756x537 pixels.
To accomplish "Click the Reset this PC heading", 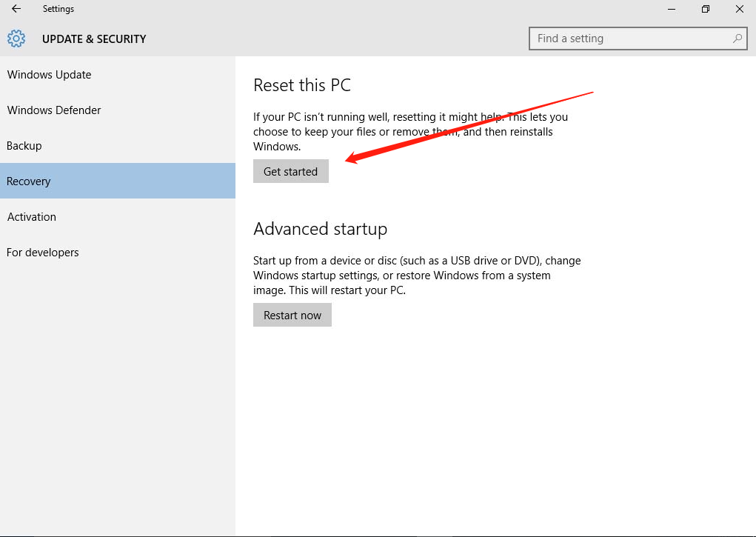I will [x=302, y=85].
